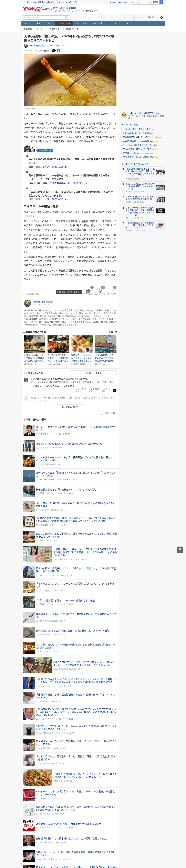Click video icon beside 高速渋滞予測 topic
The height and width of the screenshot is (868, 186).
point(156,137)
